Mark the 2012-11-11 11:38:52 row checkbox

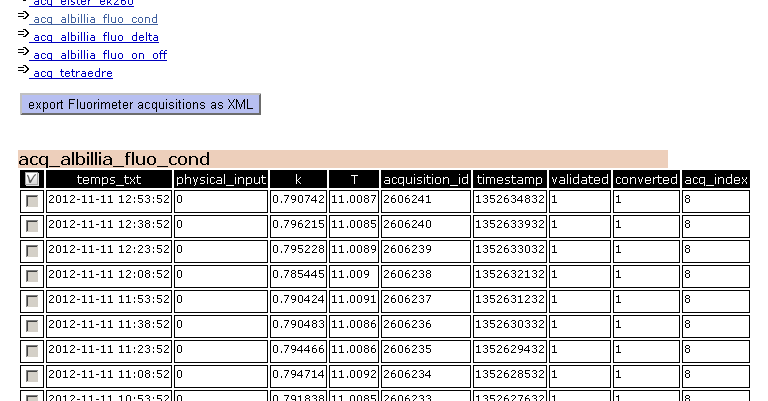coord(32,326)
